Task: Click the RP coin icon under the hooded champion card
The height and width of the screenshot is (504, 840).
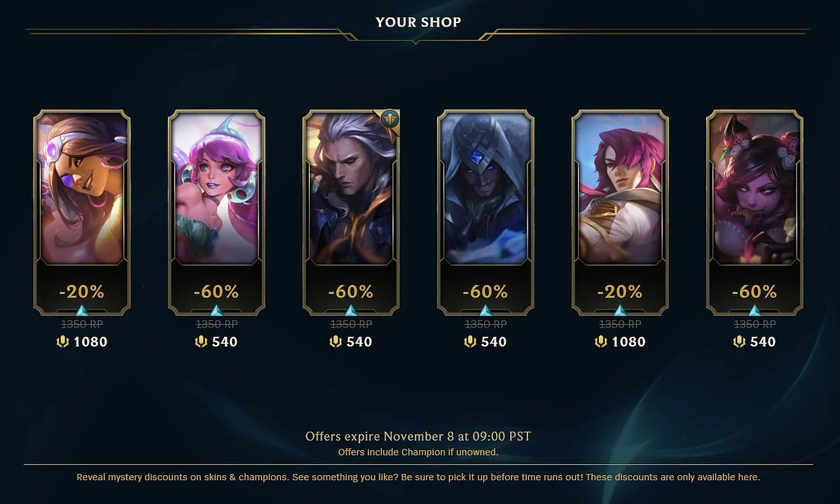Action: (x=470, y=342)
